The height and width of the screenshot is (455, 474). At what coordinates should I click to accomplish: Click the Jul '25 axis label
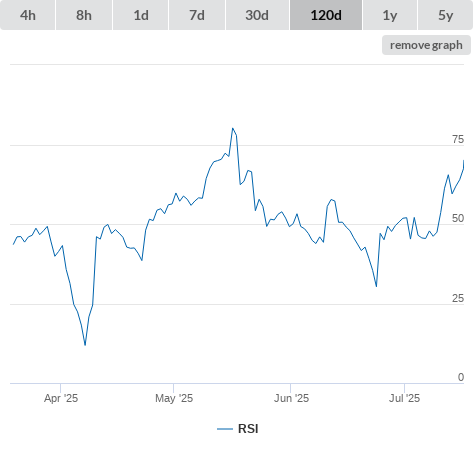(404, 398)
